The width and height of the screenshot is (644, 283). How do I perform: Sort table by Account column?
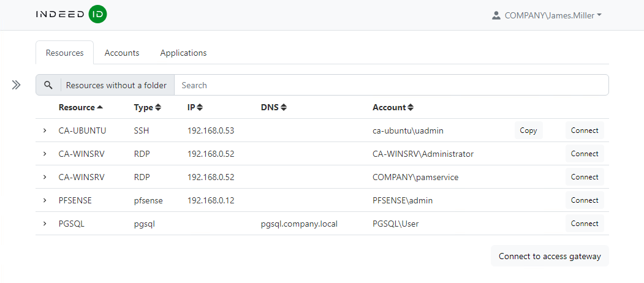click(x=393, y=107)
